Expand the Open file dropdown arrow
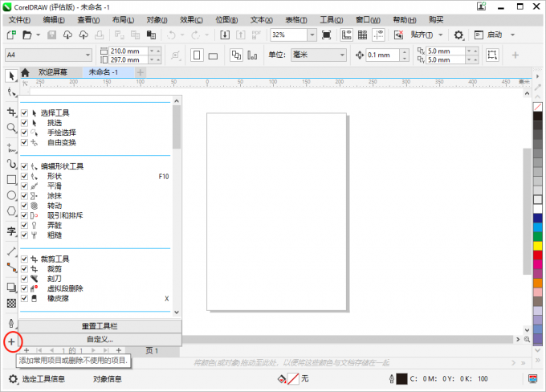The width and height of the screenshot is (546, 392). 39,35
